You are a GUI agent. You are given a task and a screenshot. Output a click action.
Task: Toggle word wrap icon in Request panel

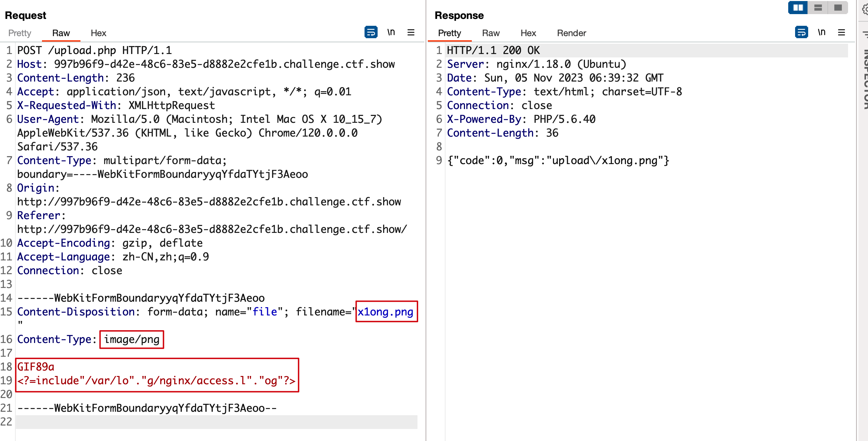click(x=371, y=32)
